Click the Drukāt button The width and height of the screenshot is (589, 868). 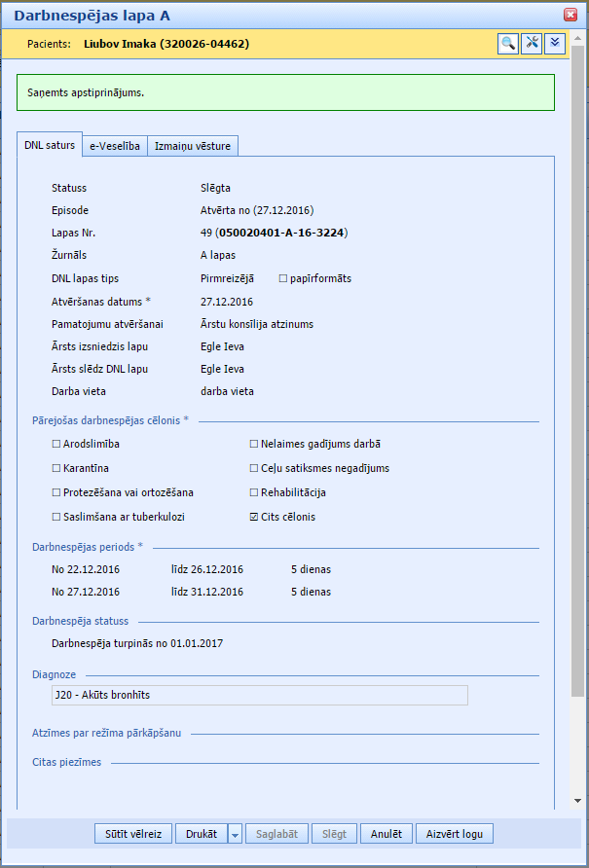tap(201, 834)
